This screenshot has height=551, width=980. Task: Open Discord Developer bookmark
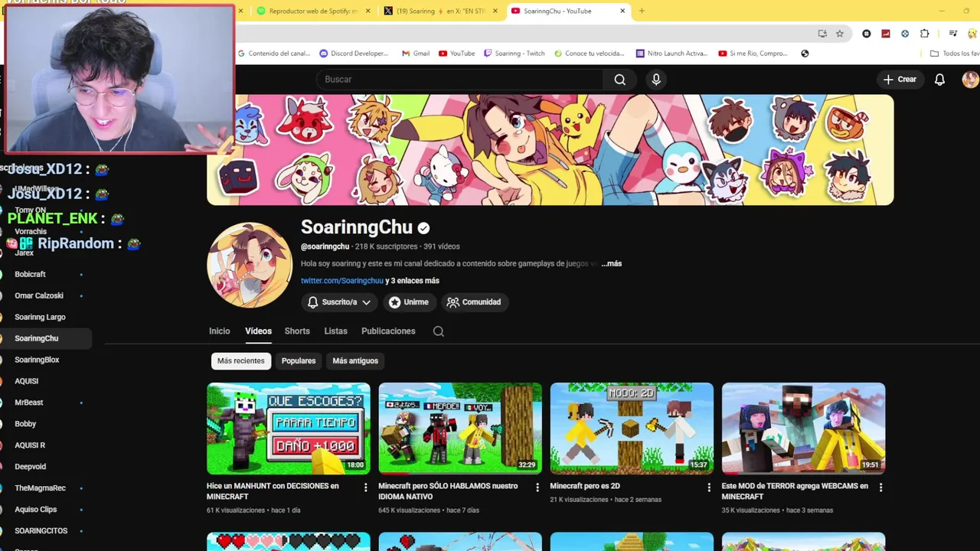(x=354, y=54)
